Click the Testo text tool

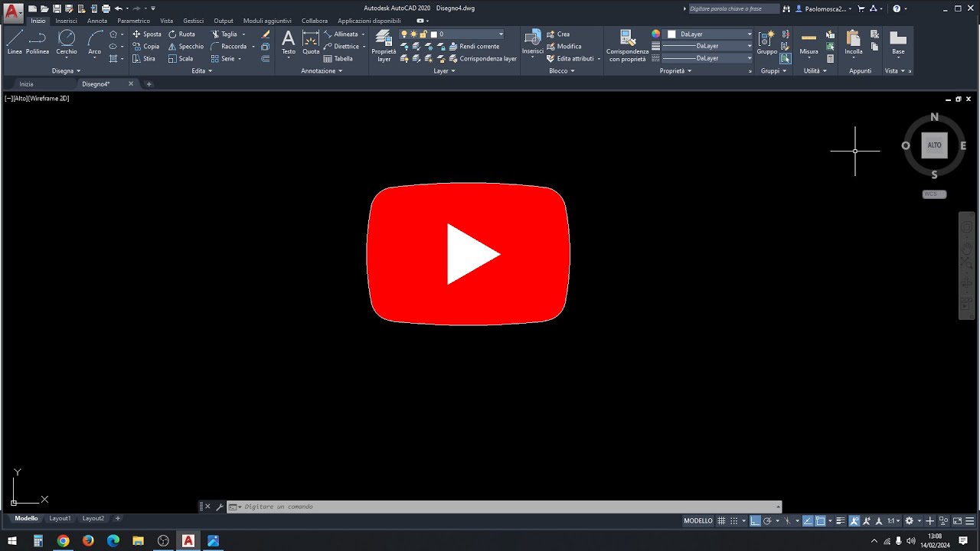pyautogui.click(x=288, y=43)
